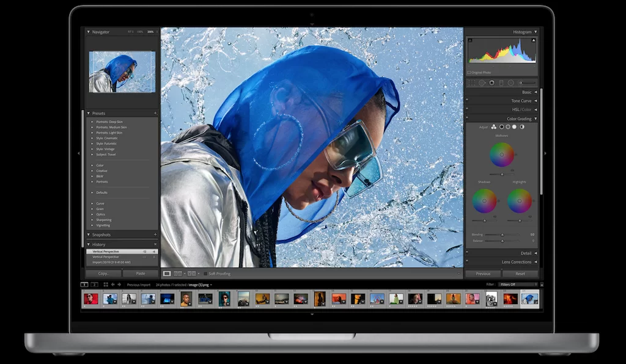
Task: Open the Midtones-only color grading view
Action: (508, 127)
